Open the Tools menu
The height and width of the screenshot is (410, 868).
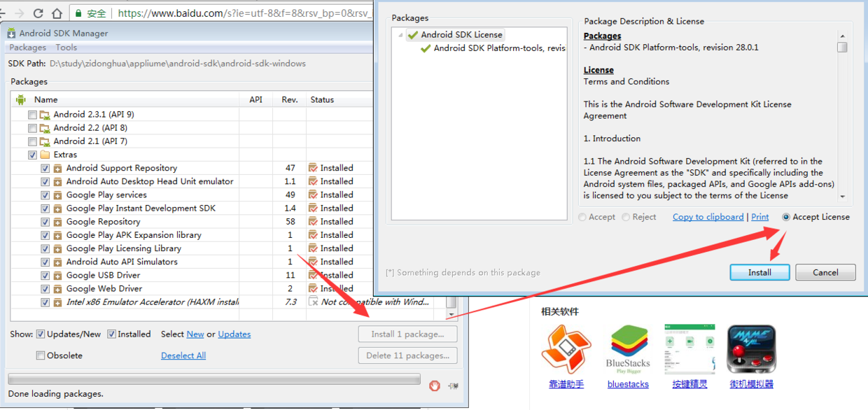(66, 48)
